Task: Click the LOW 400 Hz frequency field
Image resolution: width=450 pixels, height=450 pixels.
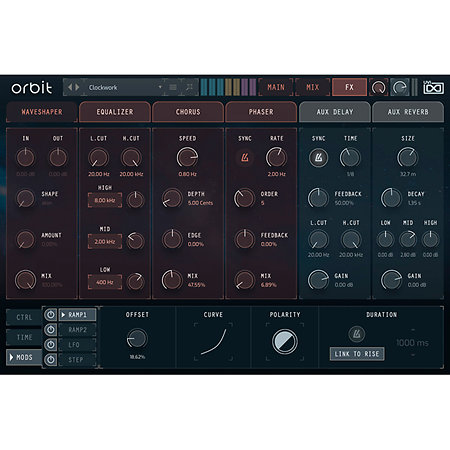Action: tap(105, 282)
